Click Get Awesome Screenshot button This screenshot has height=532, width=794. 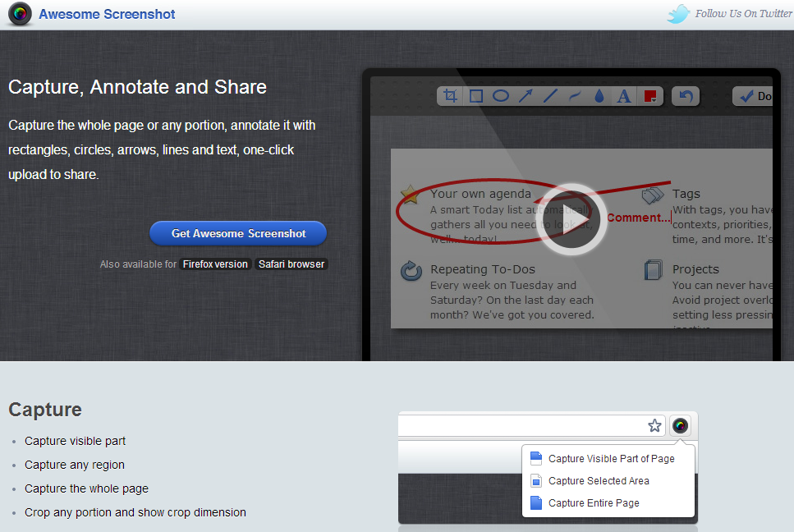[x=238, y=233]
